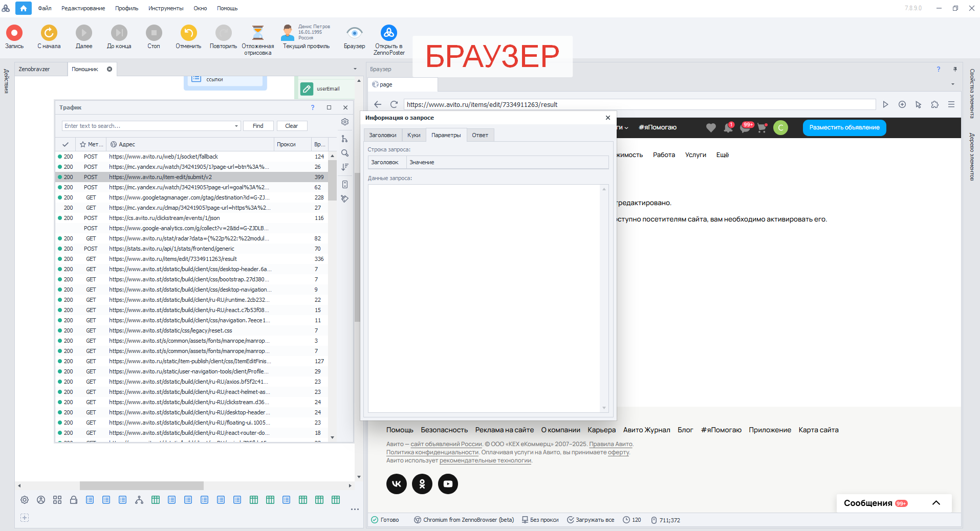
Task: Open the Куки tab in request info
Action: click(414, 135)
